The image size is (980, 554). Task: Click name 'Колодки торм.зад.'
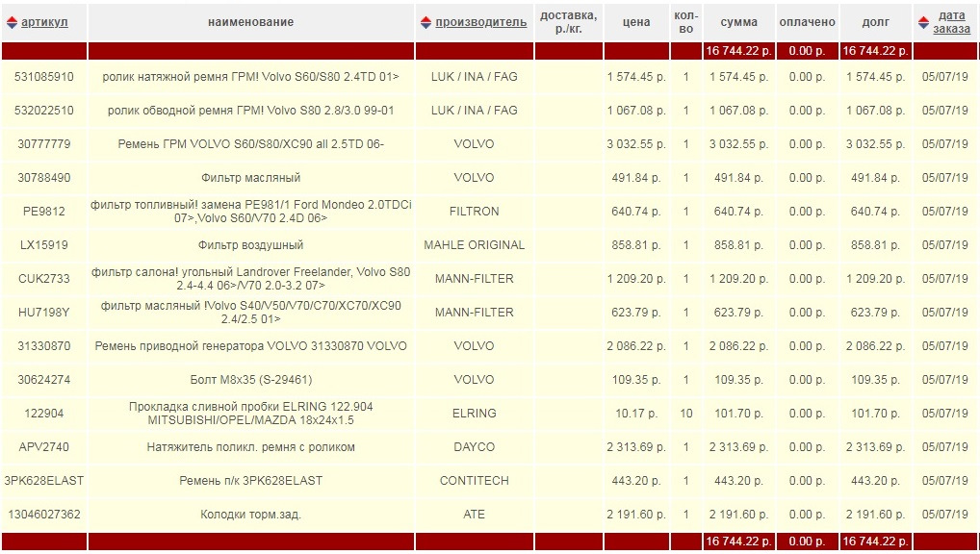click(x=250, y=516)
